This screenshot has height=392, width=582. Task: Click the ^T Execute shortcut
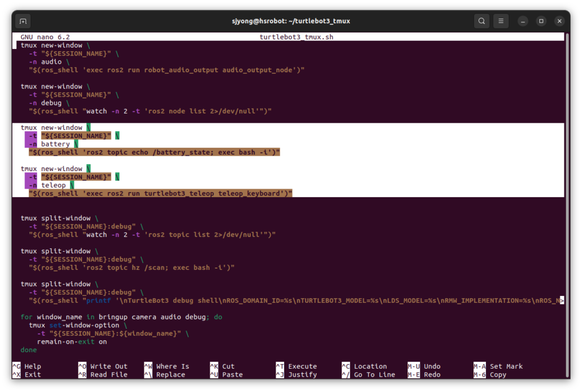click(x=297, y=366)
